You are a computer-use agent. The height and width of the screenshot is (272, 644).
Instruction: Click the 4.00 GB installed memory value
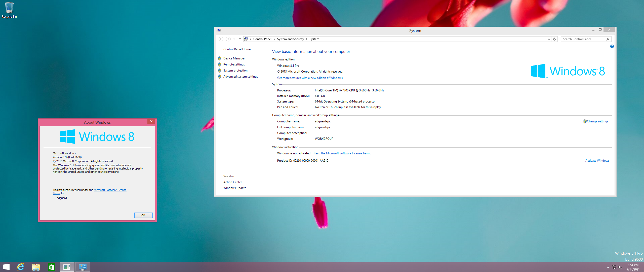(320, 96)
